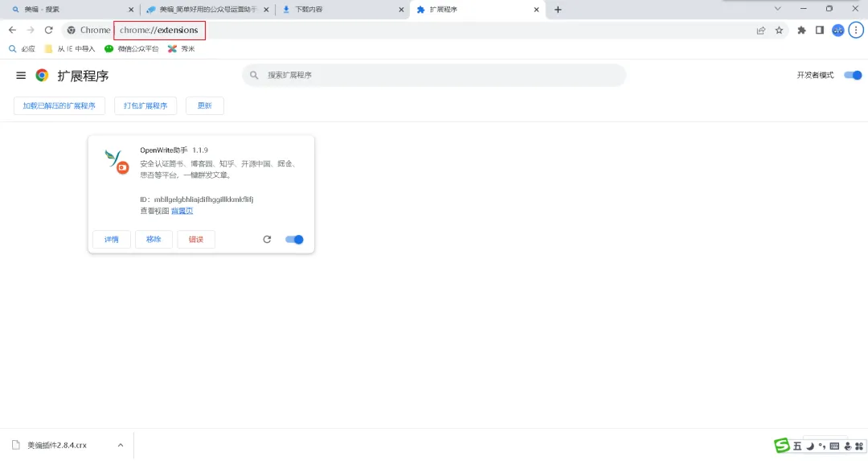Open the profile avatar icon
The height and width of the screenshot is (461, 868).
838,31
